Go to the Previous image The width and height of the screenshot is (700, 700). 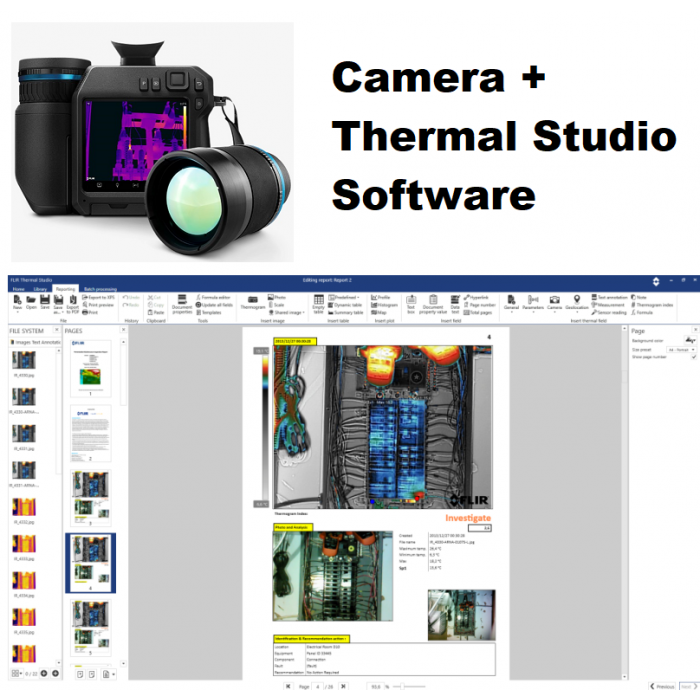click(x=662, y=687)
